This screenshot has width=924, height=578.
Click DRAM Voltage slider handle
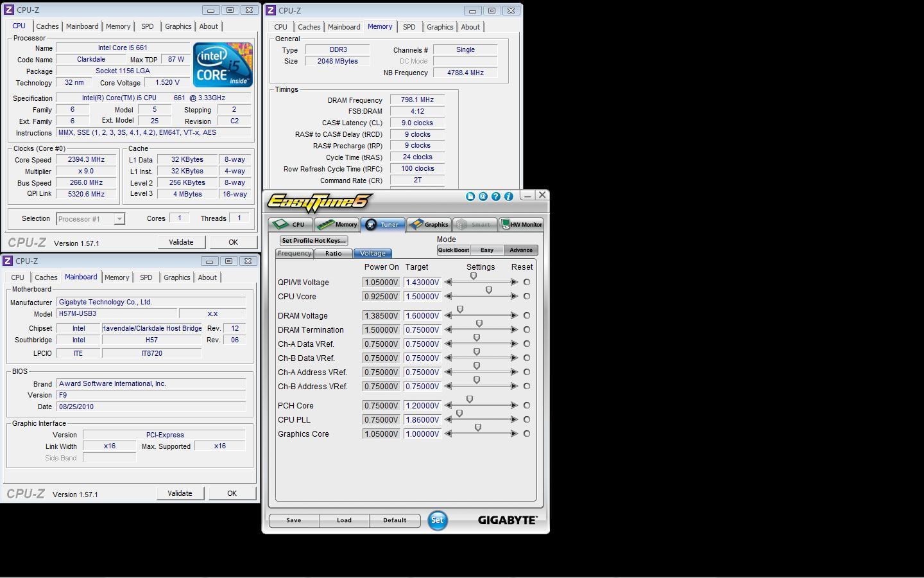[460, 310]
